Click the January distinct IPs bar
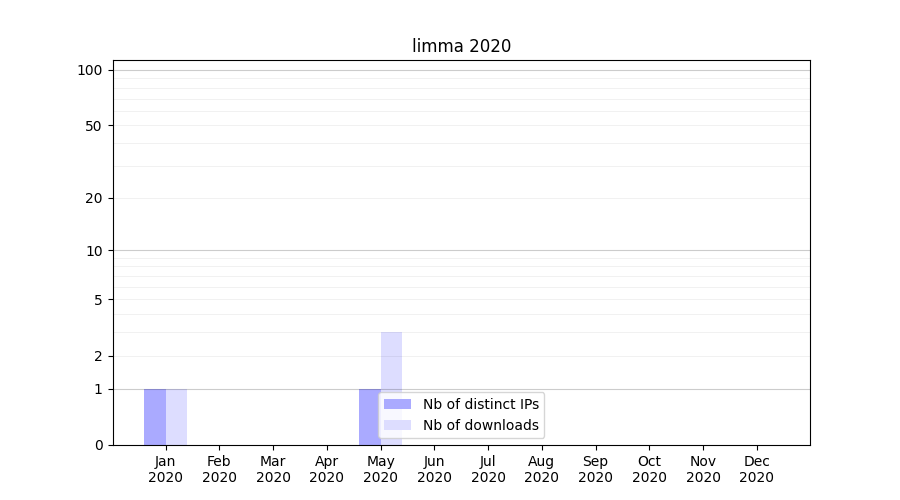The image size is (900, 500). pos(155,417)
